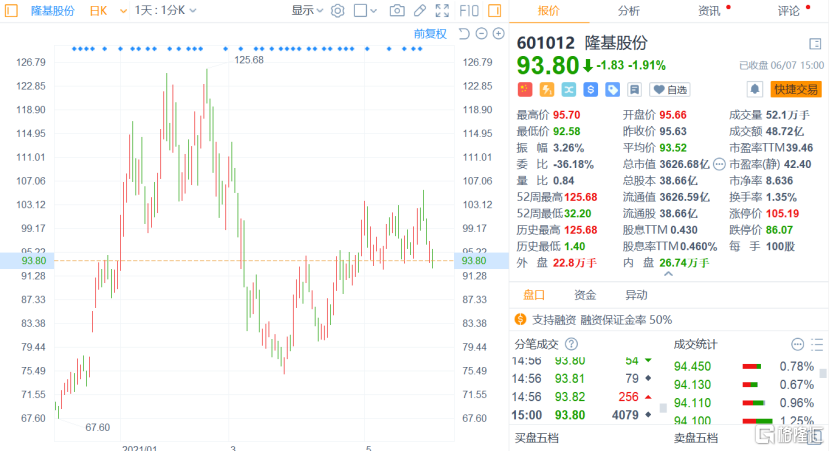Viewport: 830px width, 451px height.
Task: Toggle 自选 watchlist favorite
Action: pyautogui.click(x=671, y=89)
